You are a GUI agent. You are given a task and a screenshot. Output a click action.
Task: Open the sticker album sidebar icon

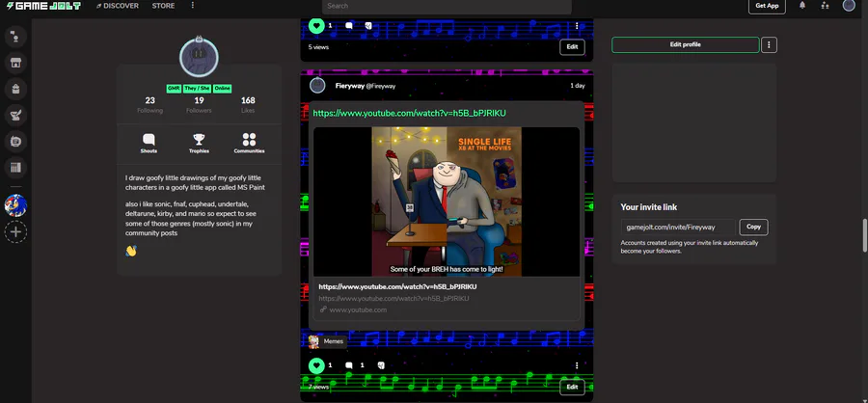15,141
